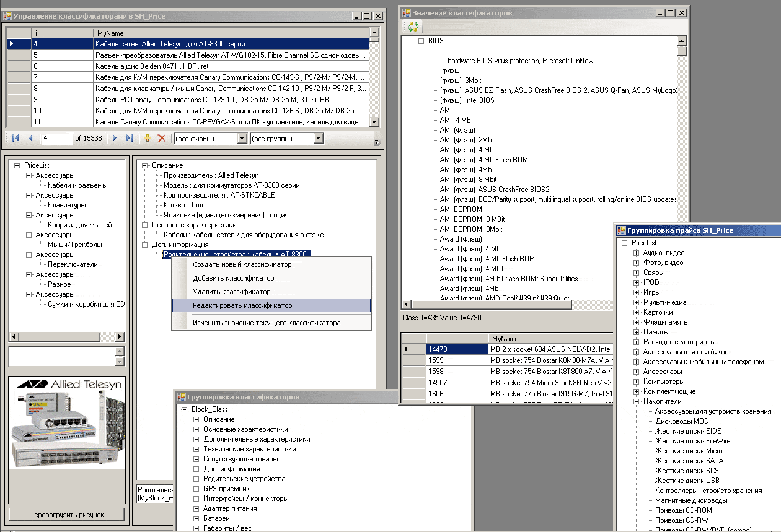Go to first record in navigator

(15, 138)
